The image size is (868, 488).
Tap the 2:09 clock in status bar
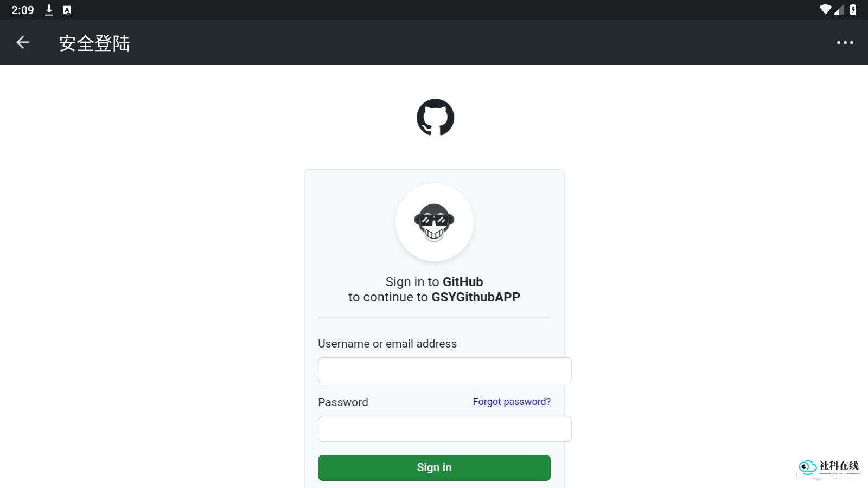point(23,10)
